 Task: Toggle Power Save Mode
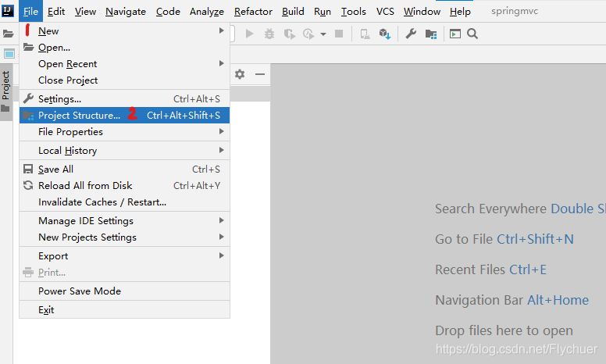coord(124,291)
